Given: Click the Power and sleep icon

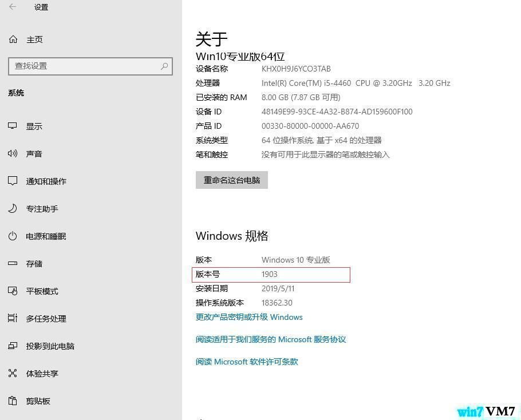Looking at the screenshot, I should [13, 236].
